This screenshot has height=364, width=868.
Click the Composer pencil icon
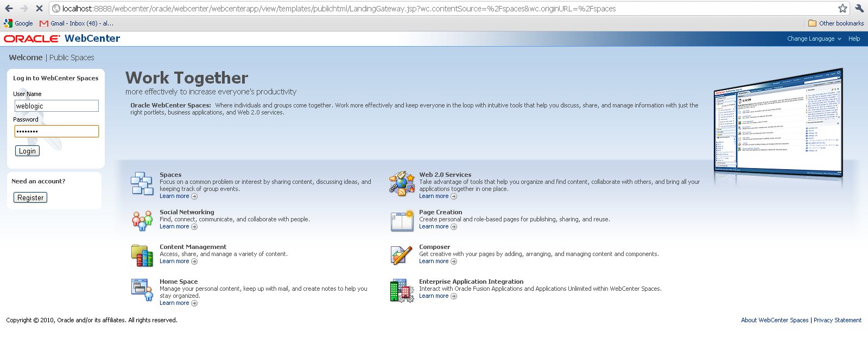pos(402,255)
